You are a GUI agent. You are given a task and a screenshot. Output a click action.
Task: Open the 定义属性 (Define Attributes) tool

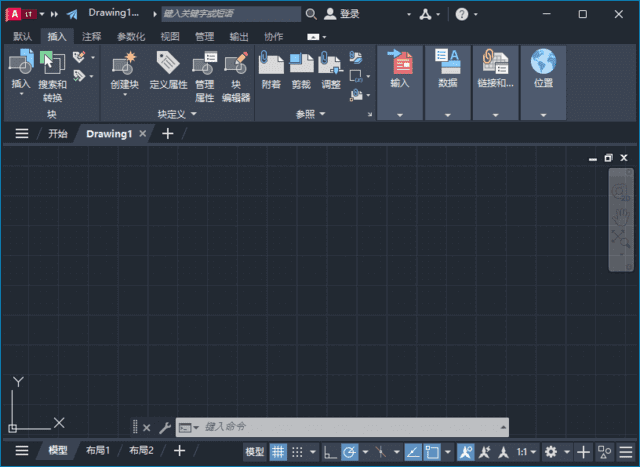point(168,64)
